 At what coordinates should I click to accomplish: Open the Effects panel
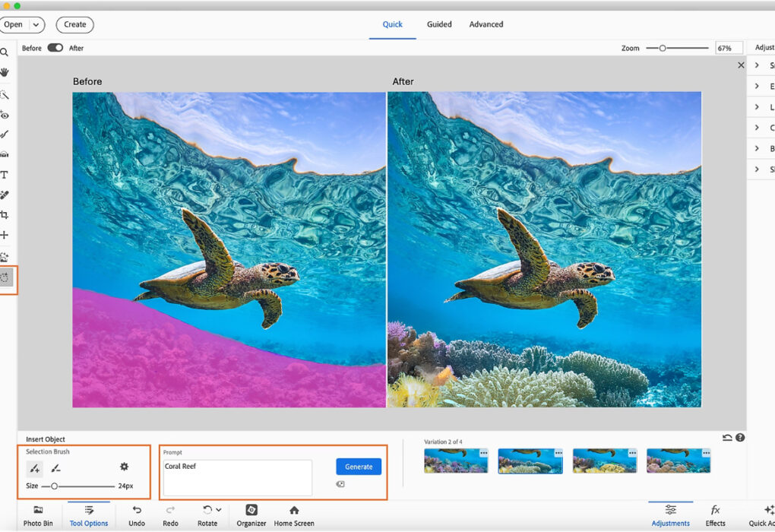point(715,516)
